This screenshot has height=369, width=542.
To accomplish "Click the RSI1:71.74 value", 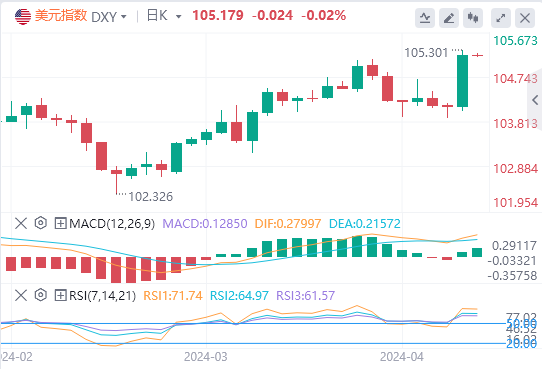I will tap(172, 296).
